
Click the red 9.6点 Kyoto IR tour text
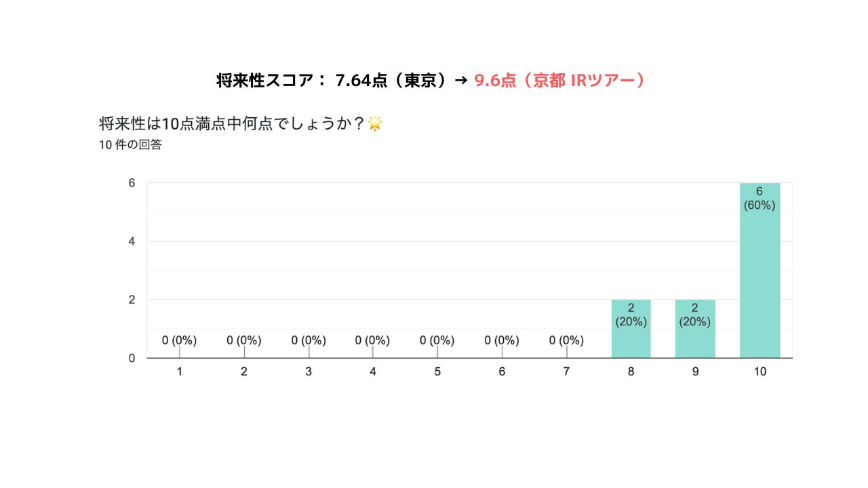(559, 80)
